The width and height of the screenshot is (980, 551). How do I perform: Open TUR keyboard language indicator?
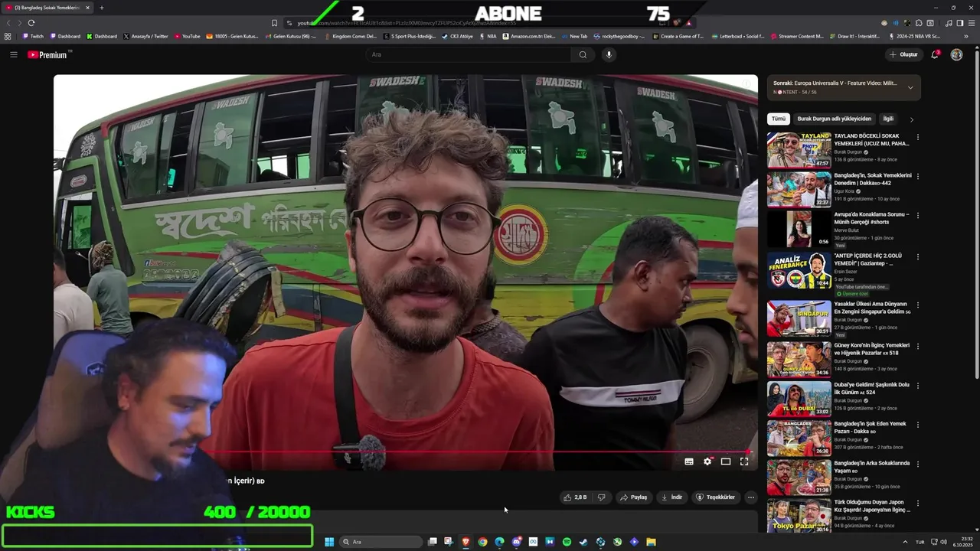[920, 542]
